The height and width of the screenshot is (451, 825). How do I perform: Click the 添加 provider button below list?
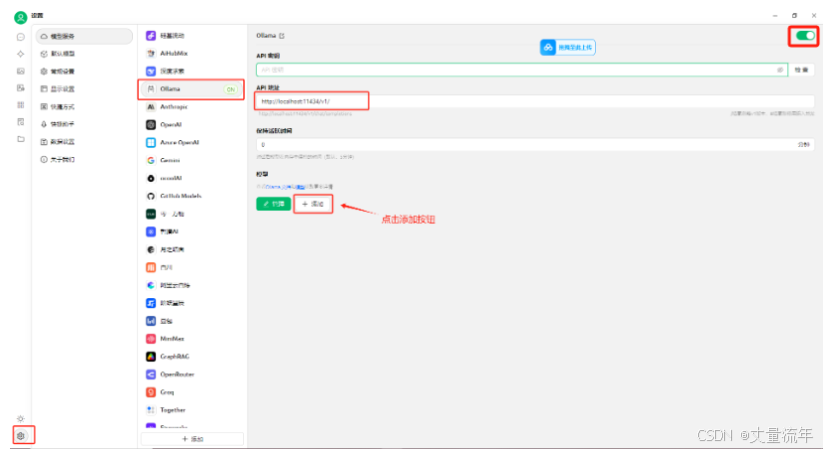(192, 438)
